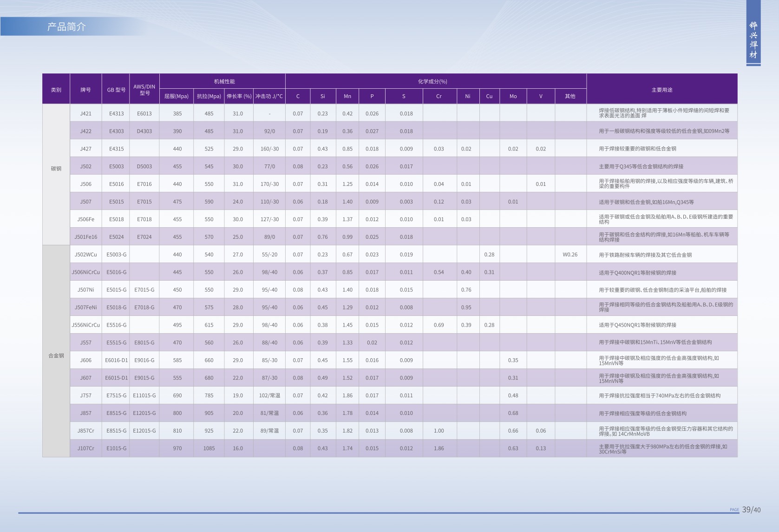779x532 pixels.
Task: Select the GB 型号 column header
Action: [x=116, y=90]
